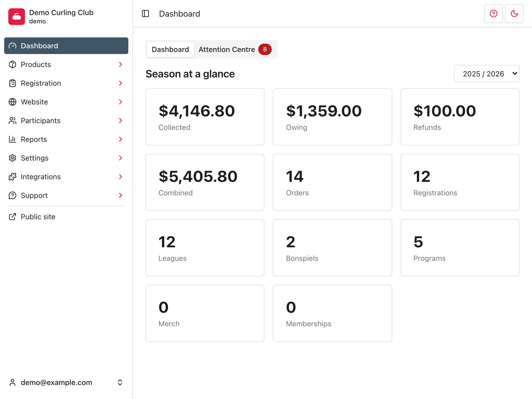Expand the Integrations chevron

coord(120,177)
